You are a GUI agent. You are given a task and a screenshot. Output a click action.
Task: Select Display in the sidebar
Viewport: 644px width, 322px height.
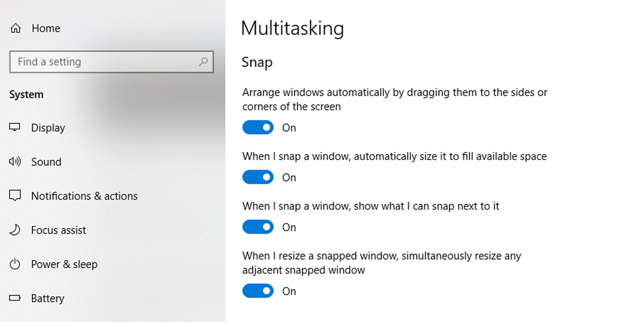(x=48, y=128)
